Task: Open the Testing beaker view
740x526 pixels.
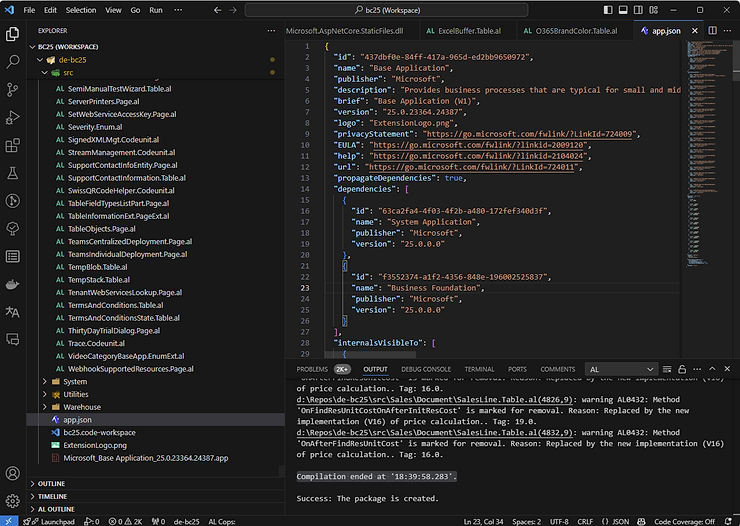Action: [x=13, y=173]
